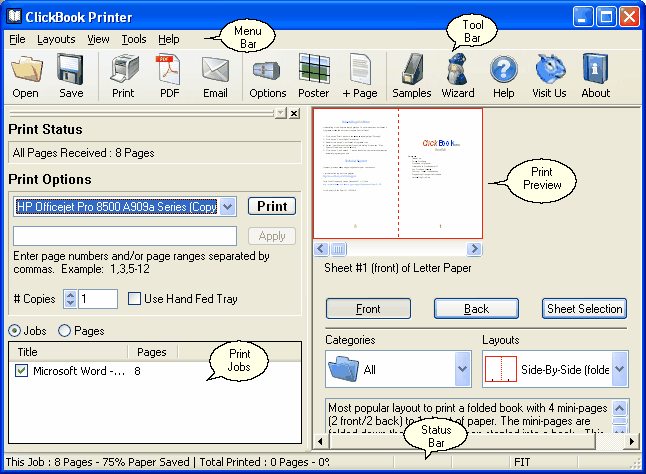Uncheck the Microsoft Word job checkbox

[x=21, y=371]
